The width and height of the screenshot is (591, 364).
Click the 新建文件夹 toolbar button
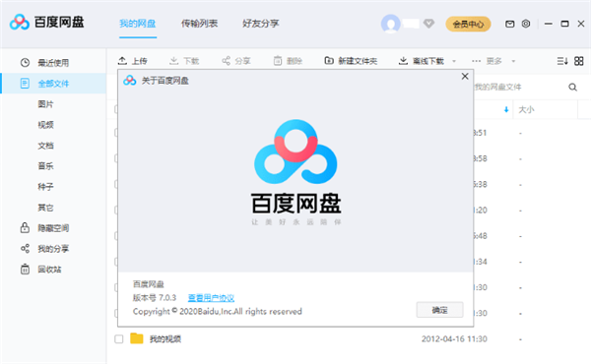351,61
